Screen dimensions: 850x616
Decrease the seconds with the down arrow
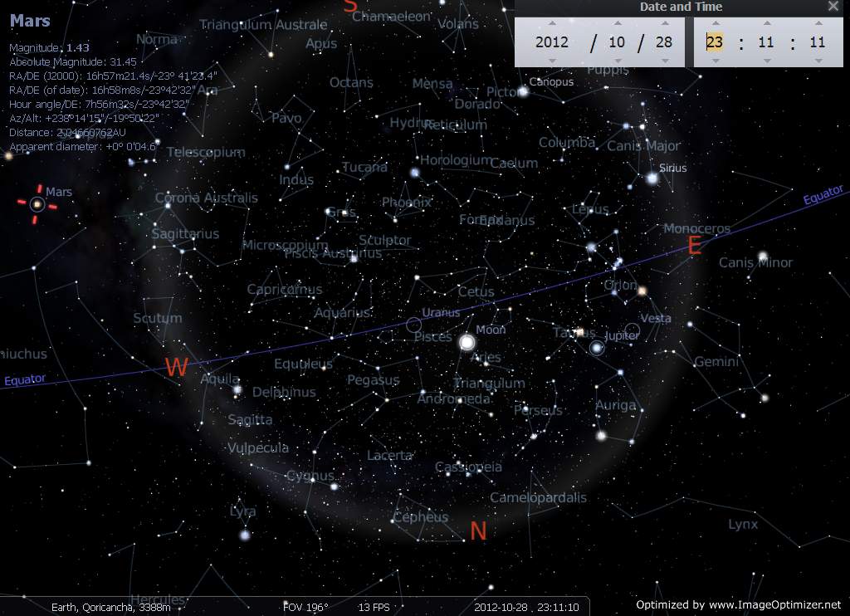[818, 60]
